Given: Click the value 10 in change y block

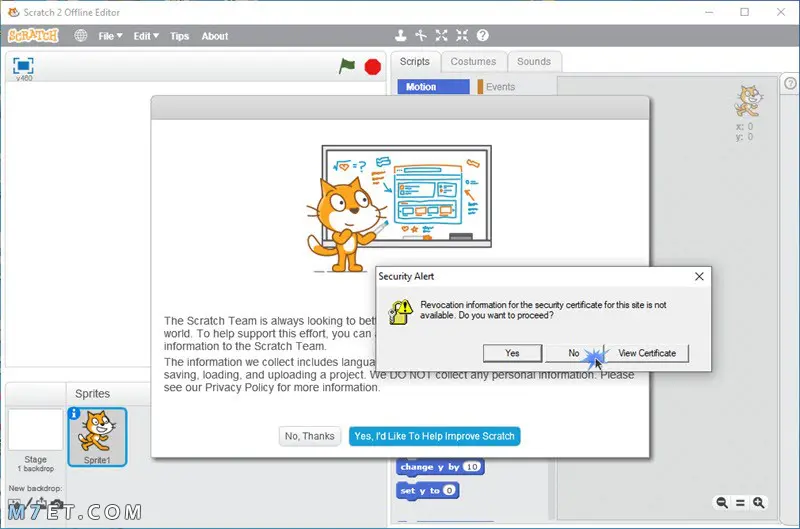Looking at the screenshot, I should tap(472, 467).
